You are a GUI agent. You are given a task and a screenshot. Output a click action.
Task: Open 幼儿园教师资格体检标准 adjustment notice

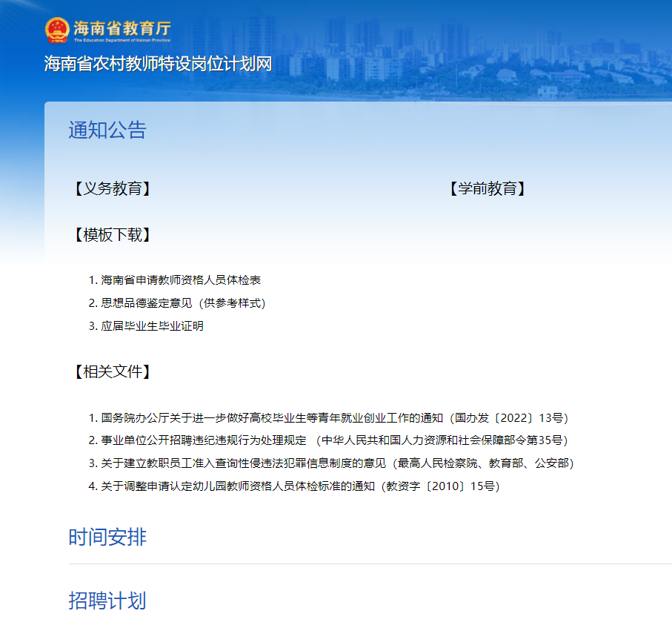(300, 486)
